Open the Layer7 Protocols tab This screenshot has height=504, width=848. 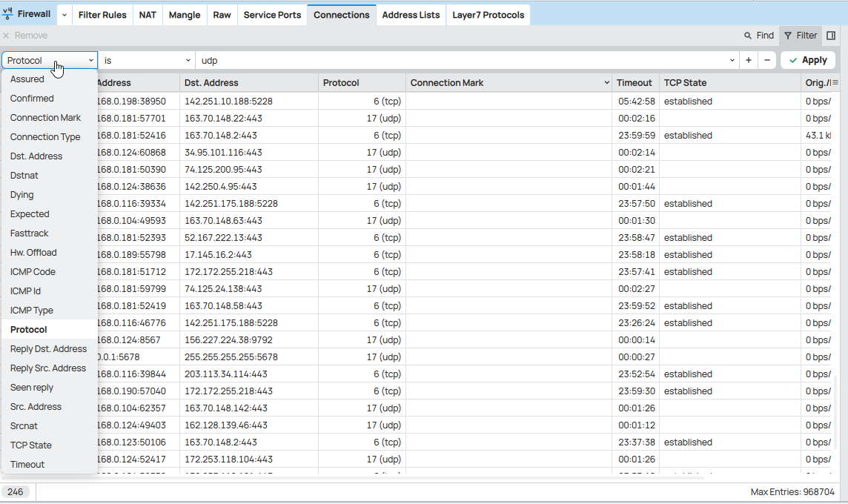[x=488, y=15]
